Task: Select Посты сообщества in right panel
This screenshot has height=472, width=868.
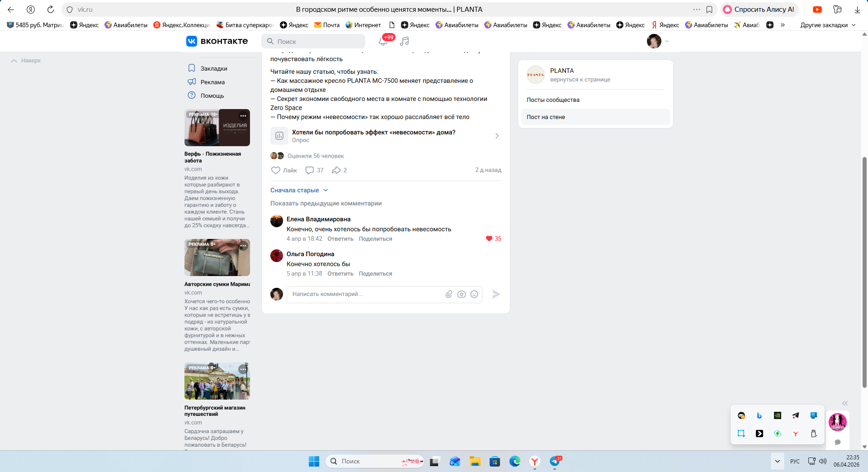Action: [553, 100]
